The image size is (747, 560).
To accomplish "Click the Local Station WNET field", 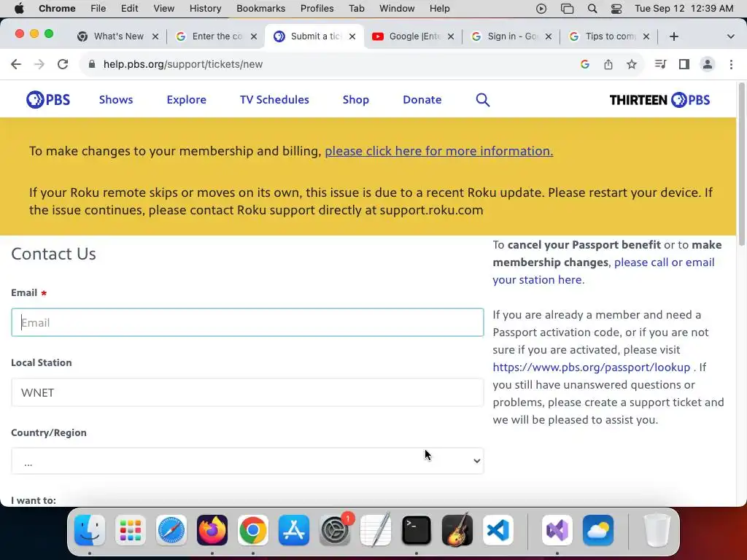I will click(247, 392).
